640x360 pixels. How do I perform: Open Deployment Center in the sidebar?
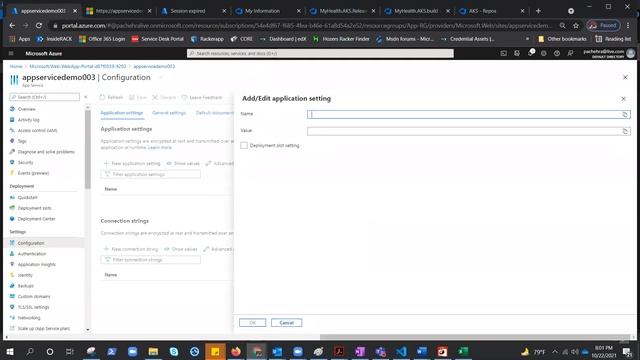(36, 219)
